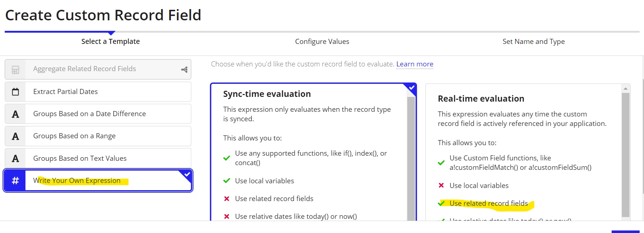The image size is (644, 233).
Task: Select the Sync-time evaluation card
Action: [313, 152]
